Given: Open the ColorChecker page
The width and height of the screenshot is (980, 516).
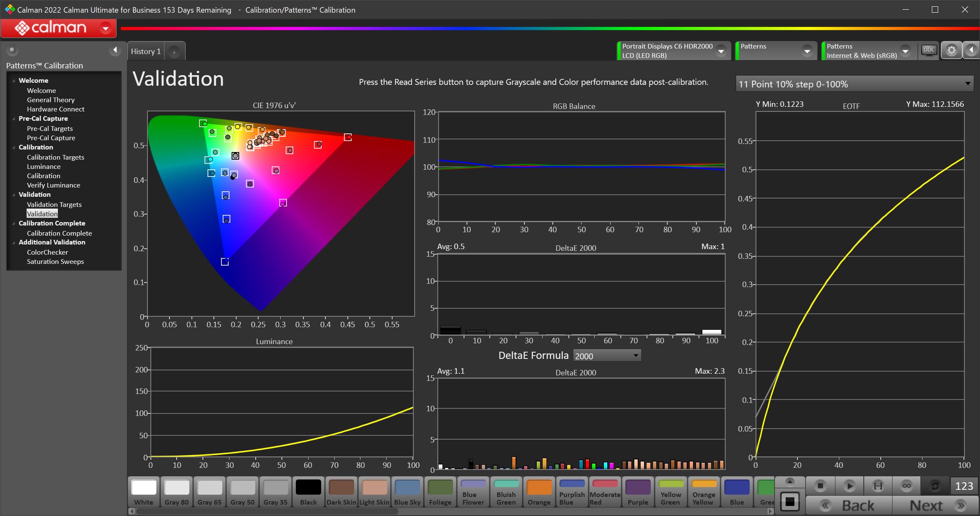Looking at the screenshot, I should pos(47,253).
